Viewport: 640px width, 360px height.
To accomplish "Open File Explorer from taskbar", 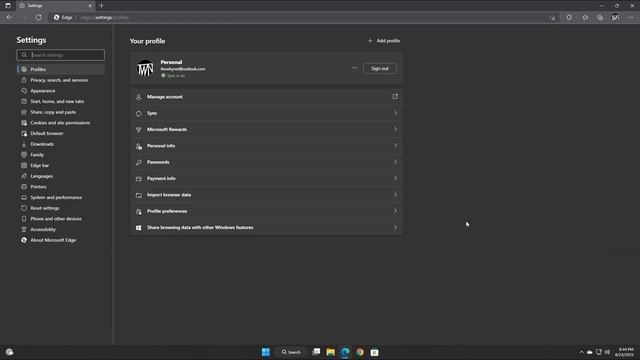I will pos(331,352).
